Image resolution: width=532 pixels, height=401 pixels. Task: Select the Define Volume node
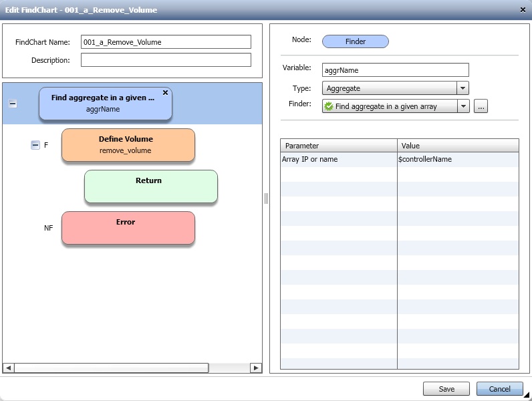click(128, 145)
